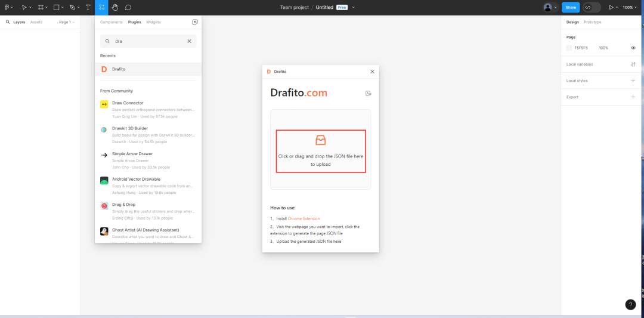Open the 100% zoom dropdown
Viewport: 644px width, 318px height.
[630, 7]
